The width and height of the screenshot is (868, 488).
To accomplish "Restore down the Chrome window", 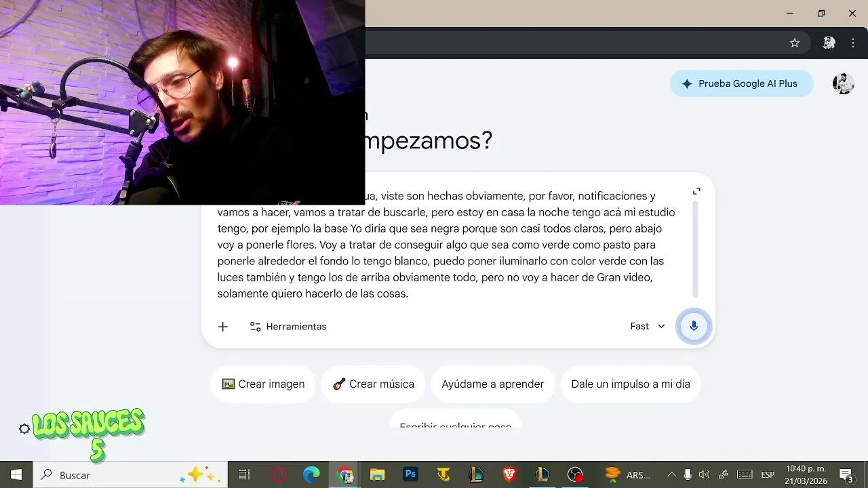I will point(821,14).
